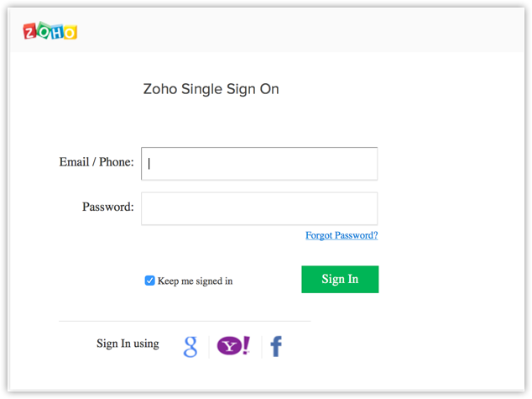Click the divider between Yahoo and Facebook icons
The image size is (532, 399).
coord(261,346)
